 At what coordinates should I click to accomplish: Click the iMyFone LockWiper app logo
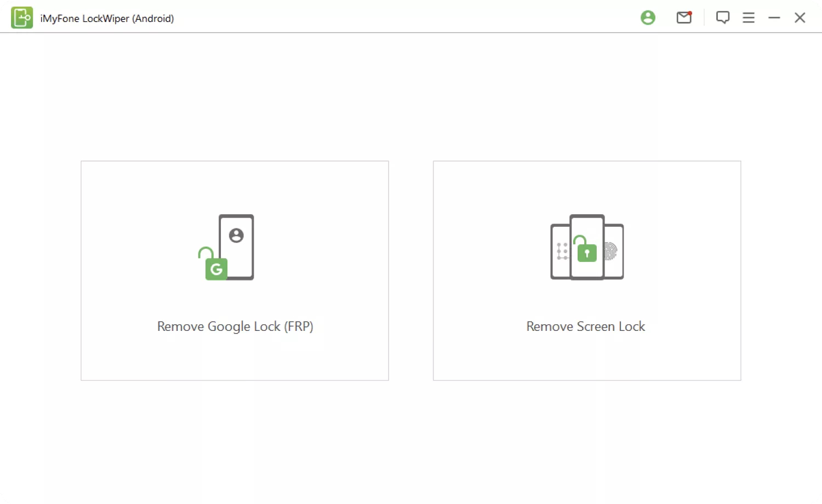click(x=22, y=18)
